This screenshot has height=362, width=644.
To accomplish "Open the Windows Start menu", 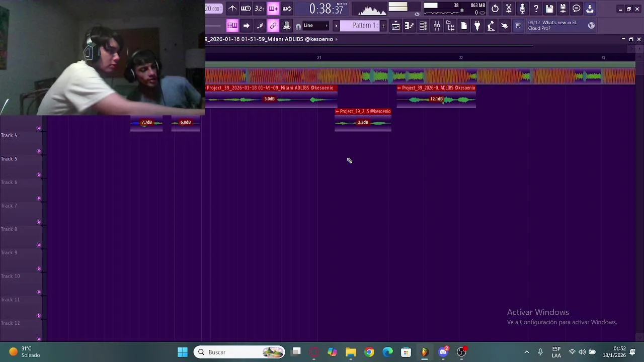I will [183, 352].
